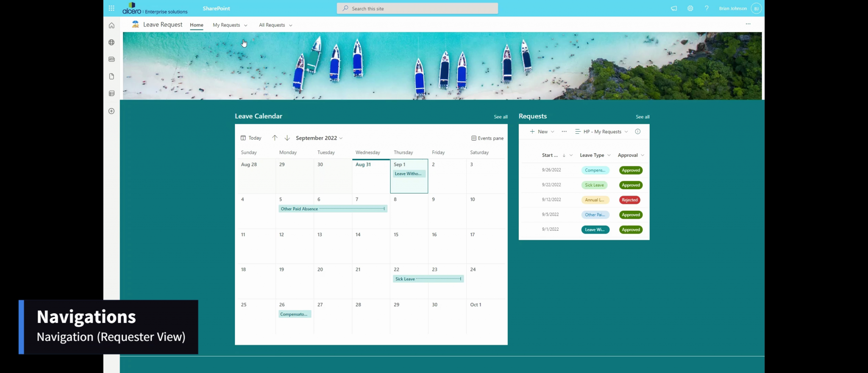Image resolution: width=868 pixels, height=373 pixels.
Task: Click the Help question mark icon
Action: click(x=707, y=8)
